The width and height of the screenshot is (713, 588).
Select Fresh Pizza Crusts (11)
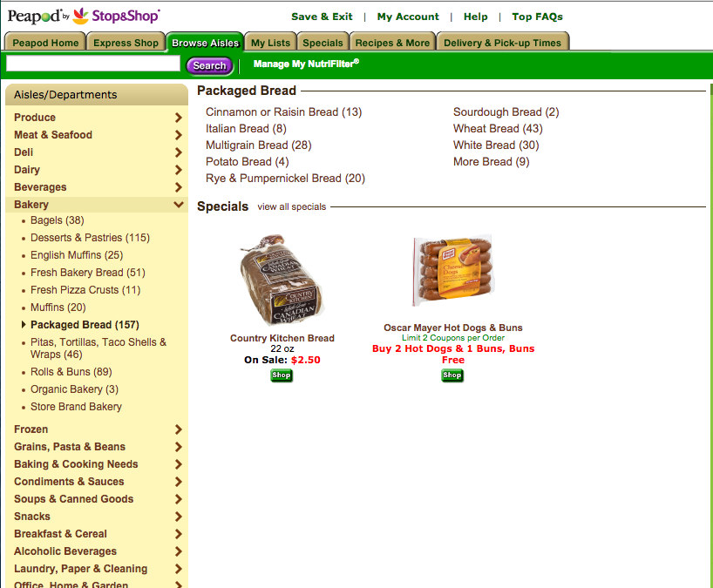(85, 290)
